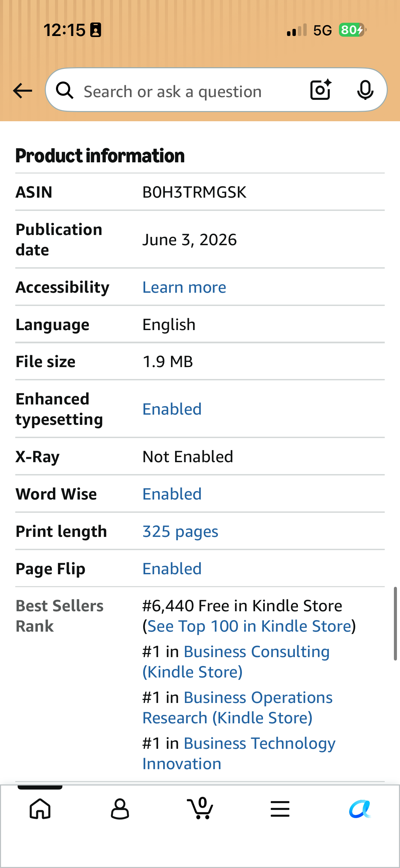The width and height of the screenshot is (400, 868).
Task: Go to Home tab icon
Action: pos(40,809)
